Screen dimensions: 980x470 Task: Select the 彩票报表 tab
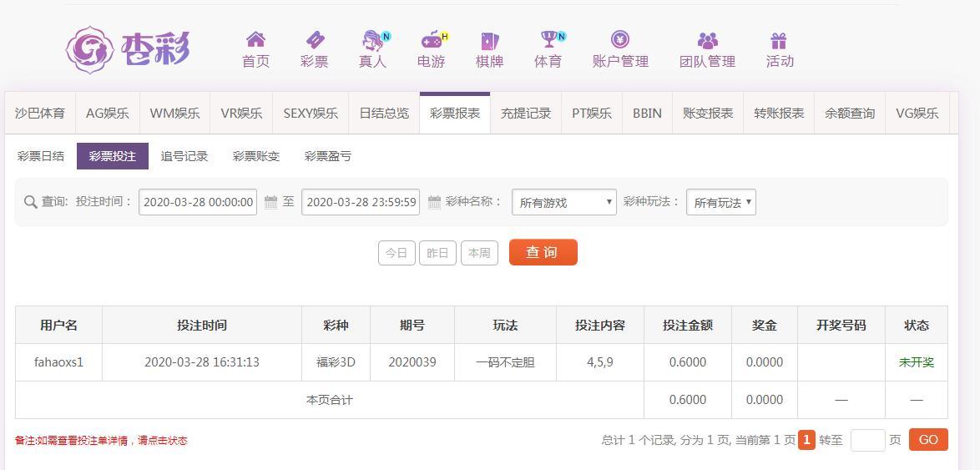coord(455,114)
